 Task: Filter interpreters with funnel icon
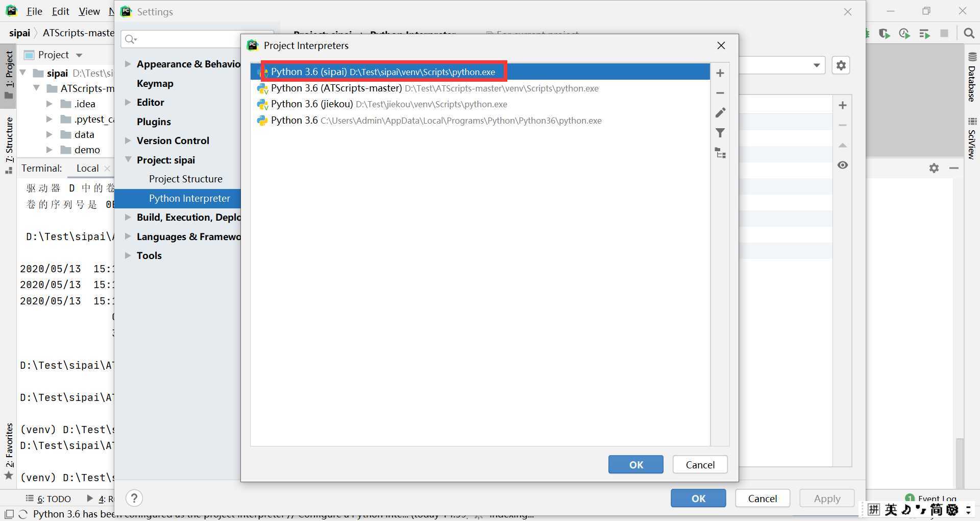[x=720, y=133]
